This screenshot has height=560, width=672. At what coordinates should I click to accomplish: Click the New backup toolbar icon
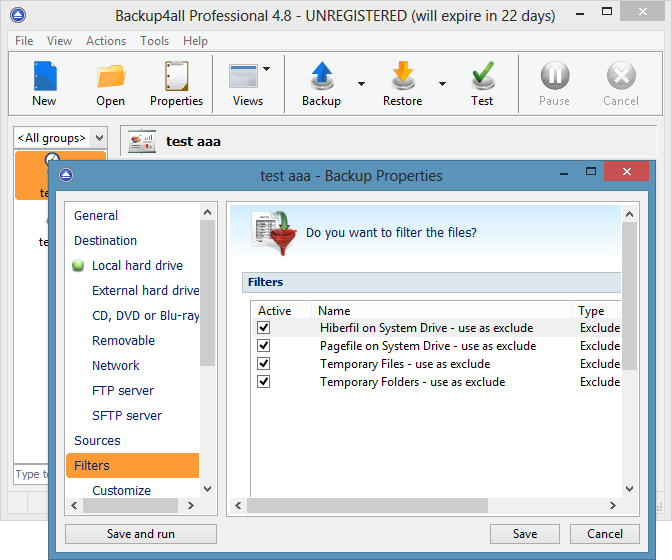point(45,76)
